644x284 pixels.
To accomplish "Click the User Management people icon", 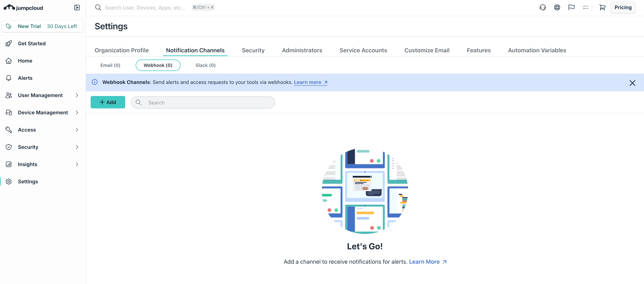I will [x=8, y=95].
